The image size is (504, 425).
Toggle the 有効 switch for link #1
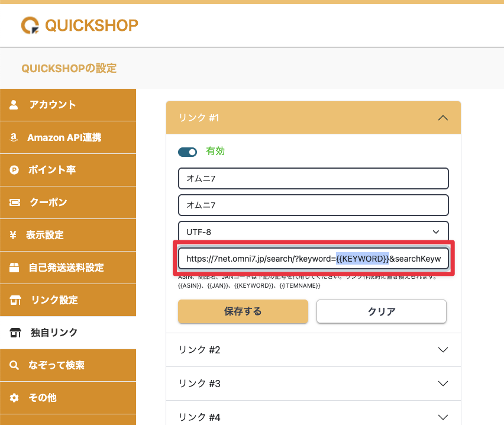[x=188, y=152]
